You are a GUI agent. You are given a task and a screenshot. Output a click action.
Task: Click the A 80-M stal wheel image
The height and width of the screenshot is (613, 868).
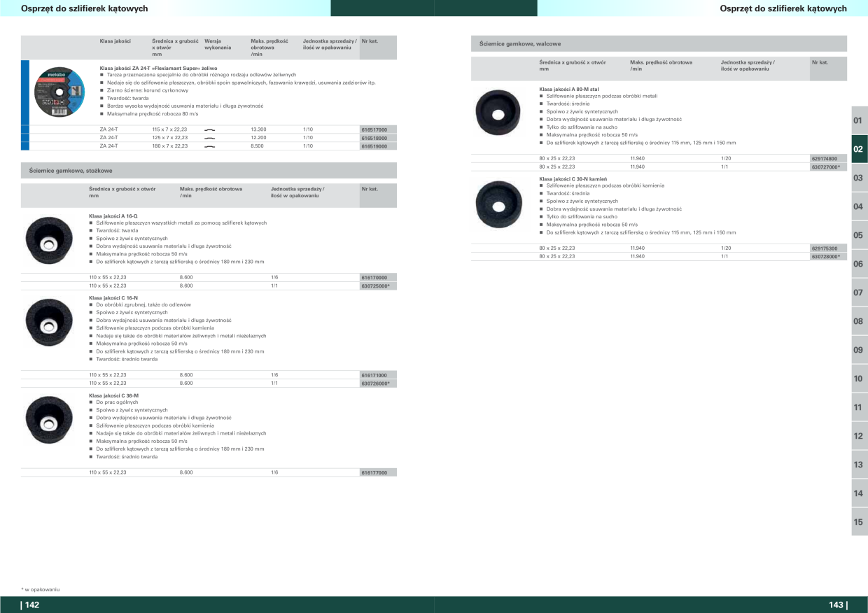point(498,113)
